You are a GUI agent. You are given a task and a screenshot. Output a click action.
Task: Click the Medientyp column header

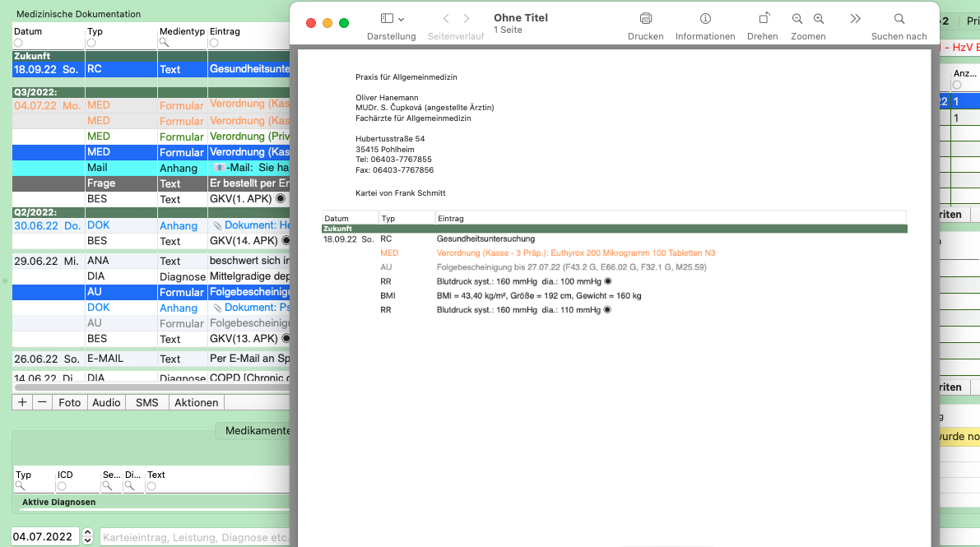click(182, 31)
